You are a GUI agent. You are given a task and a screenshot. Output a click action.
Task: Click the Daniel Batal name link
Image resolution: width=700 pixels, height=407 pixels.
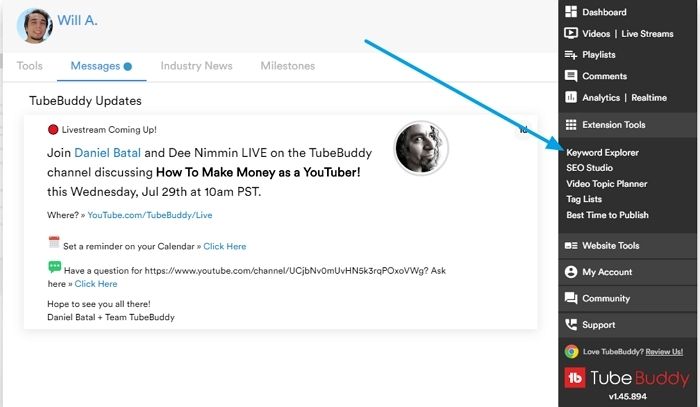(107, 153)
